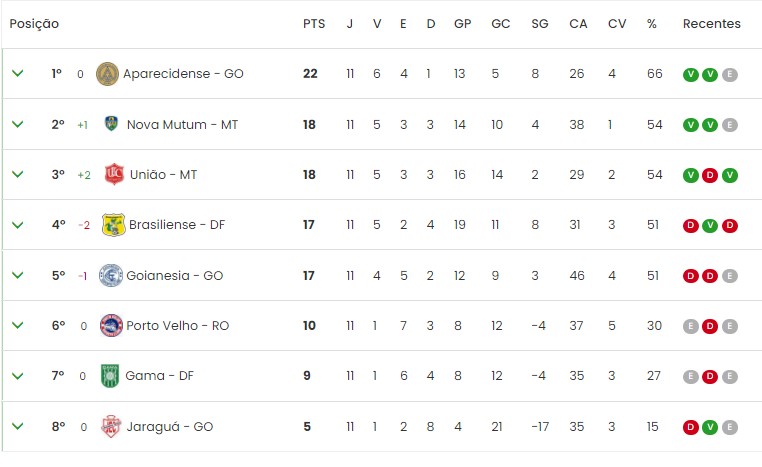Click the Recentes column header
This screenshot has width=762, height=467.
click(711, 23)
